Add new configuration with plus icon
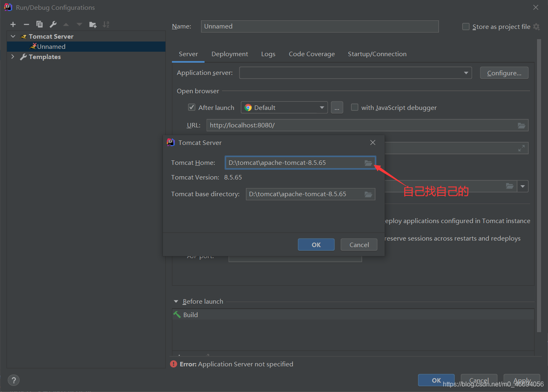Image resolution: width=548 pixels, height=392 pixels. (13, 24)
